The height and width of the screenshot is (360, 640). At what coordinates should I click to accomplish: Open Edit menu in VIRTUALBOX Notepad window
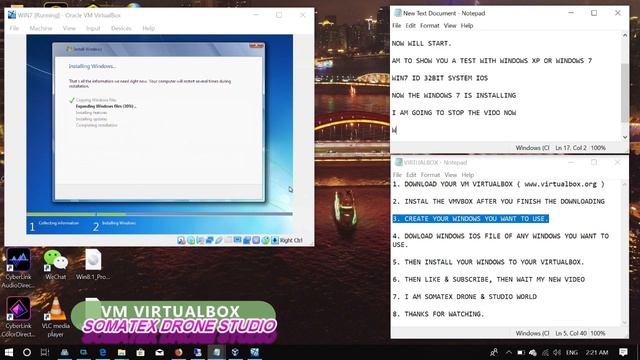click(x=411, y=175)
